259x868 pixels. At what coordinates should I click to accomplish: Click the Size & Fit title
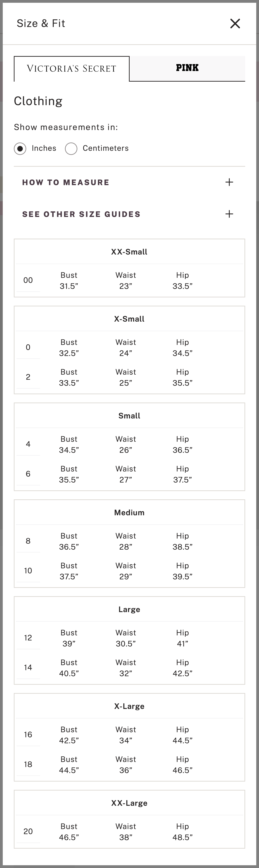pyautogui.click(x=41, y=23)
